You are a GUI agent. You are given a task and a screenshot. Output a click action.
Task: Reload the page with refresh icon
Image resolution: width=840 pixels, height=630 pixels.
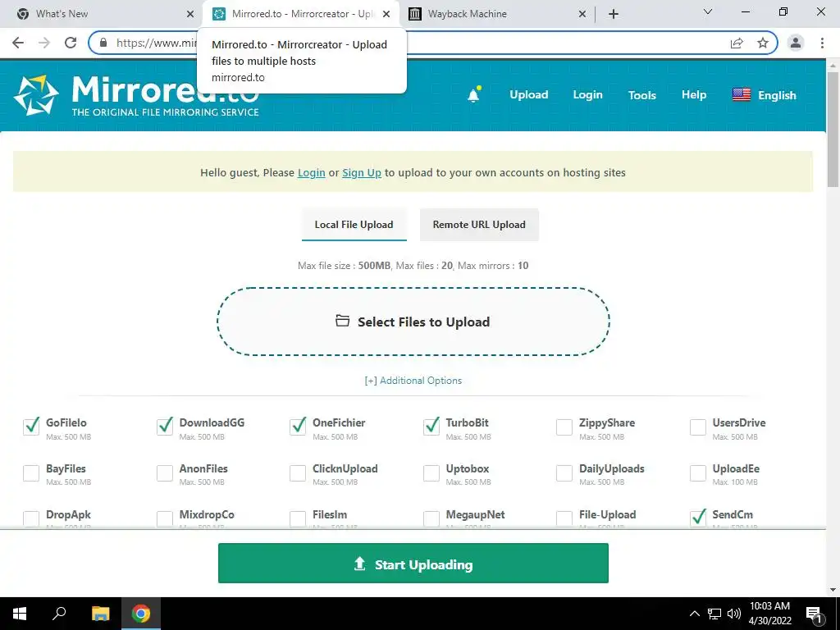71,43
